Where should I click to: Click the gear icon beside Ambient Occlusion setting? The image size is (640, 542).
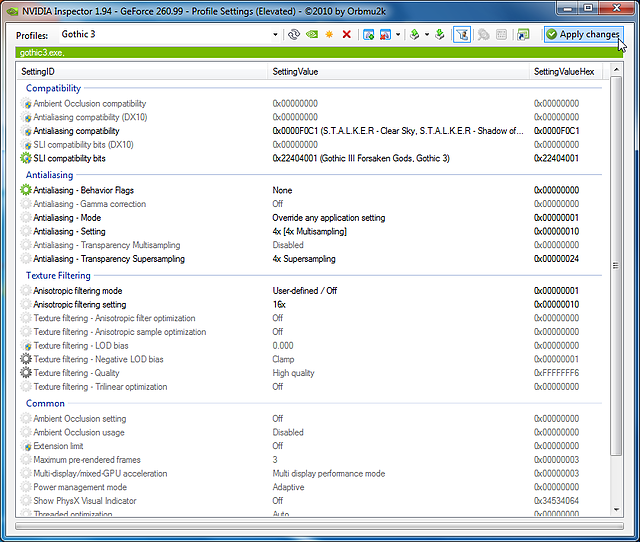(26, 419)
